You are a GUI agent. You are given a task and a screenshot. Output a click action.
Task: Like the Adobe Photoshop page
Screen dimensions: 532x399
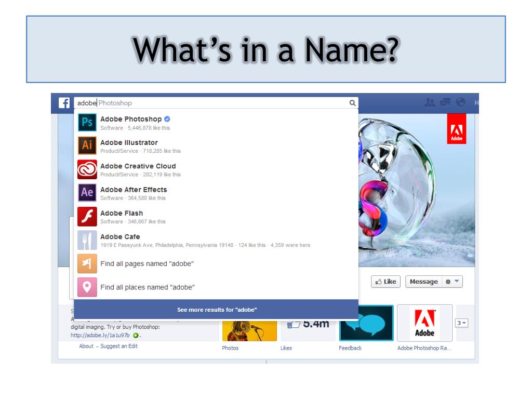pyautogui.click(x=386, y=282)
